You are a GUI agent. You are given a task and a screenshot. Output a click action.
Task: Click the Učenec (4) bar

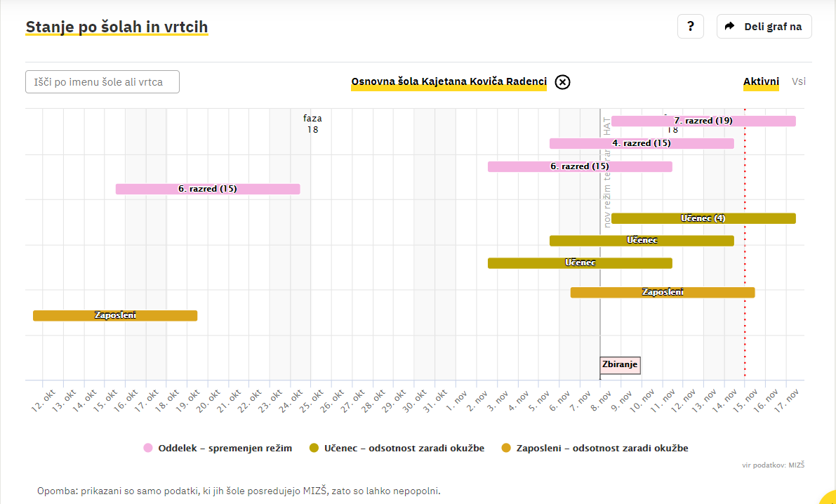pyautogui.click(x=703, y=218)
